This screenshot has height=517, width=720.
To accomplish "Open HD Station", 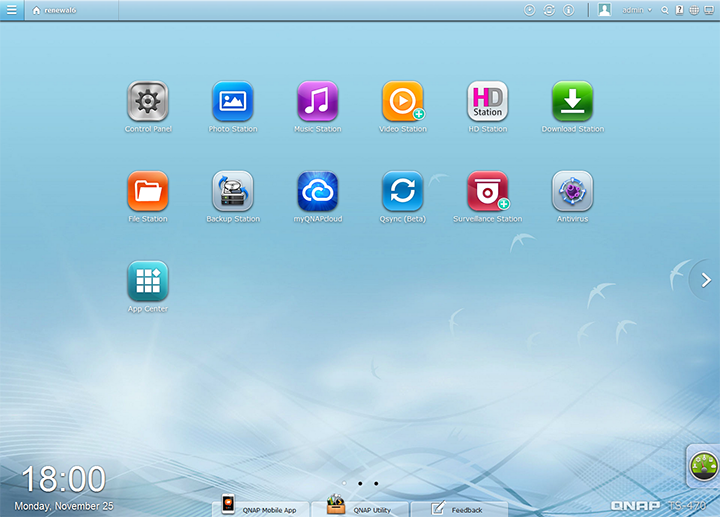I will [488, 102].
